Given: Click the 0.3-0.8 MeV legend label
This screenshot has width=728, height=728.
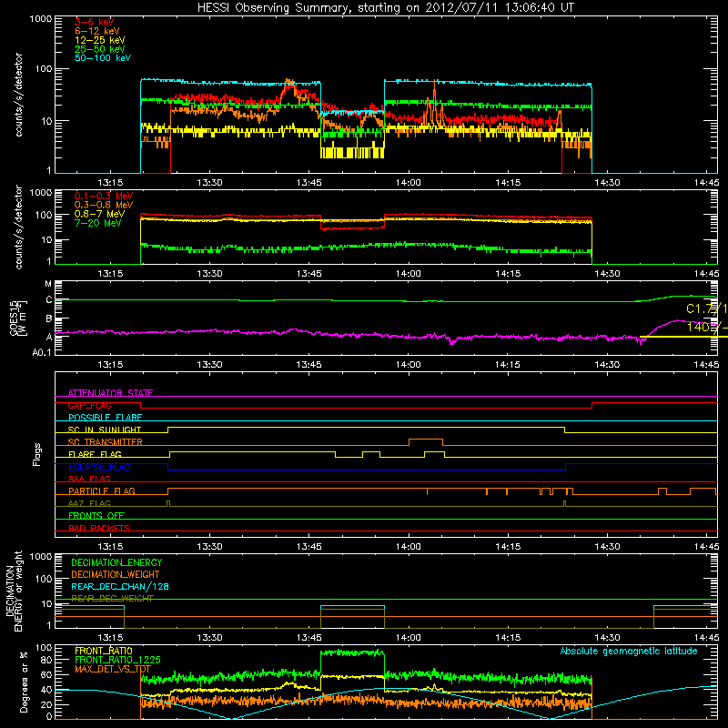Looking at the screenshot, I should [x=104, y=205].
